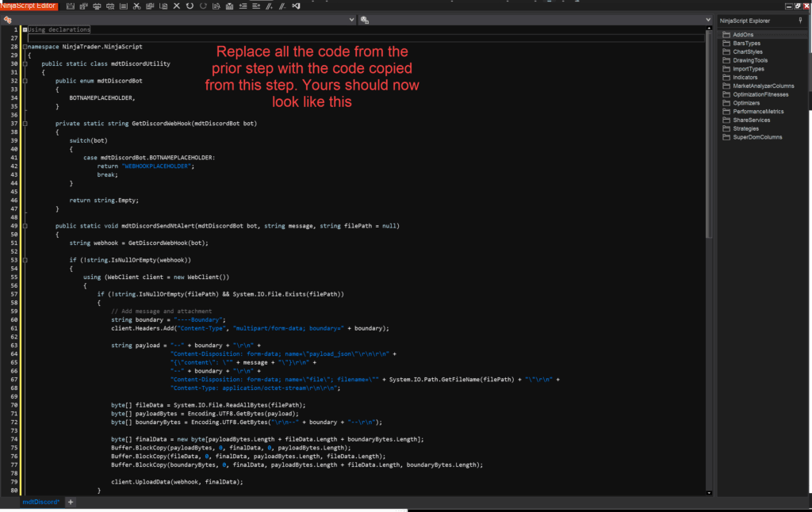812x512 pixels.
Task: Click the comment selection icon
Action: pos(270,6)
